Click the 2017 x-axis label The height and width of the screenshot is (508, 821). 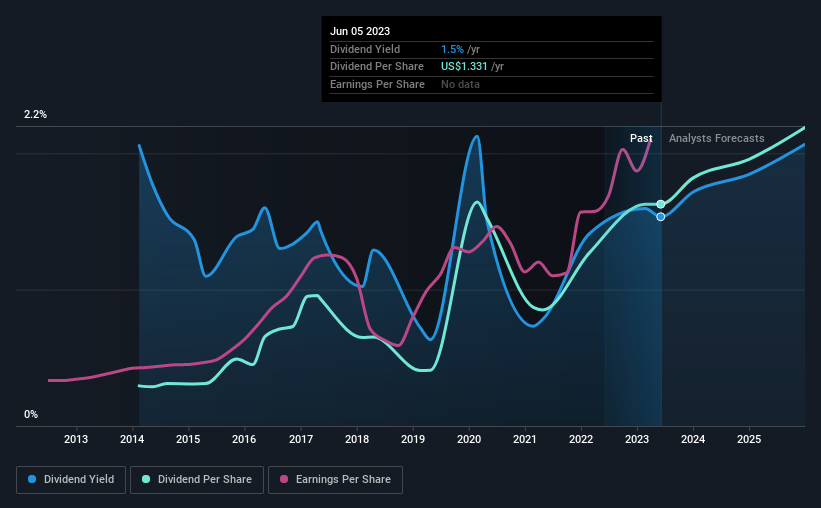click(301, 439)
